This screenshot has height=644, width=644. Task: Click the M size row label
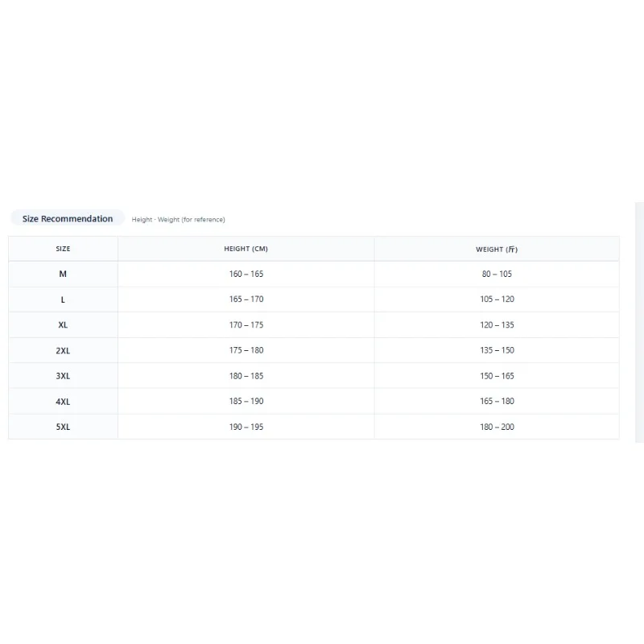pos(63,274)
